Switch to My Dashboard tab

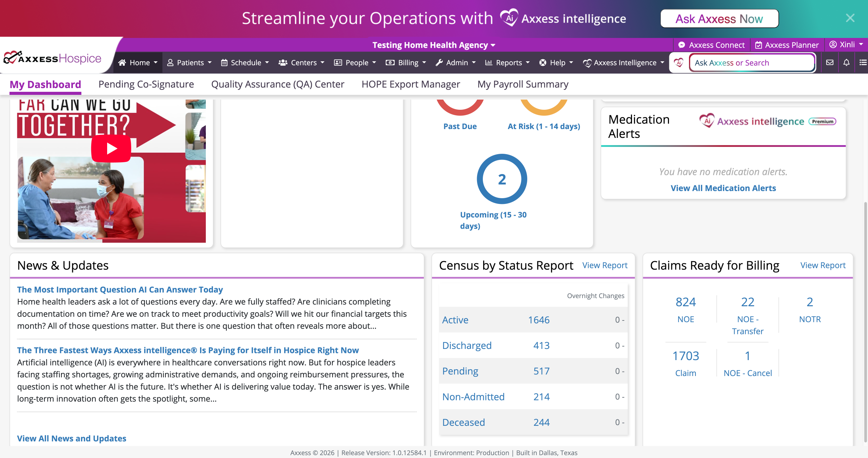click(45, 84)
